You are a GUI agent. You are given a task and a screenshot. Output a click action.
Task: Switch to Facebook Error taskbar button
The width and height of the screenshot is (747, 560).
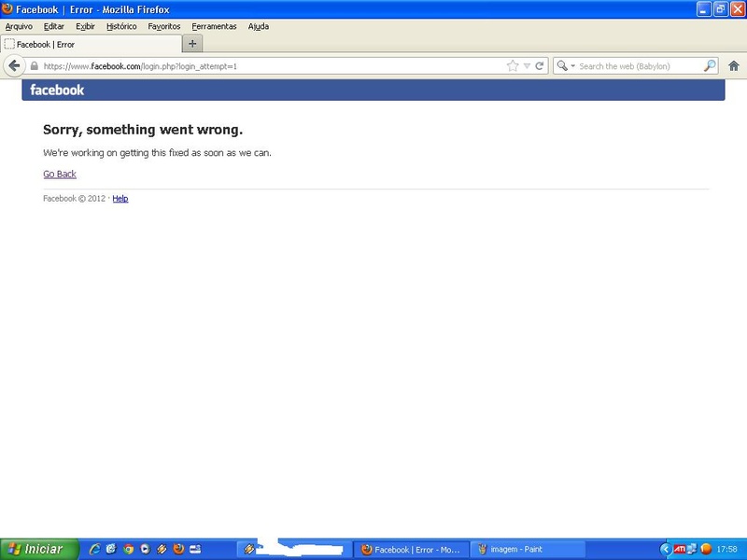click(x=413, y=550)
